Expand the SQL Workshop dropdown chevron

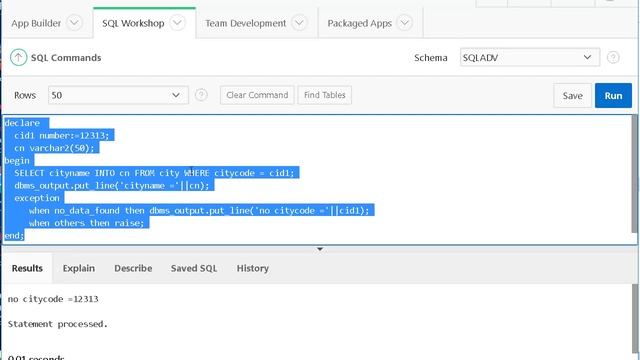[x=177, y=23]
